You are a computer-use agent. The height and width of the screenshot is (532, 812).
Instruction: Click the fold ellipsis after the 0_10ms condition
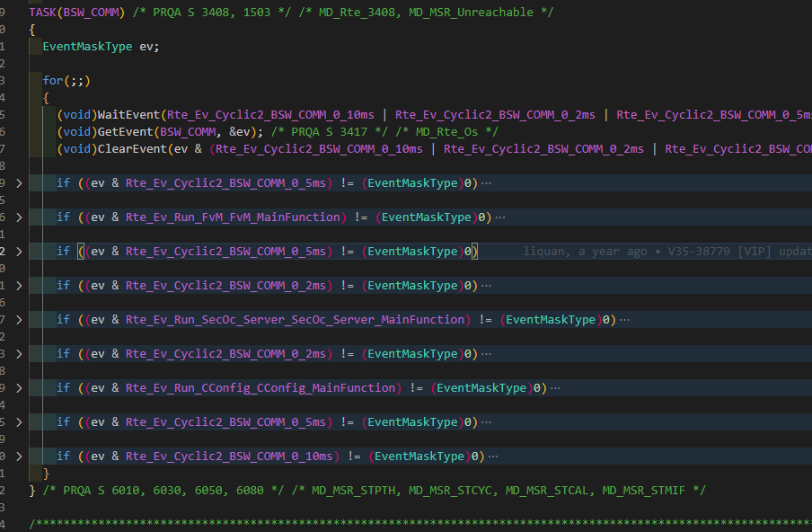[x=493, y=457]
